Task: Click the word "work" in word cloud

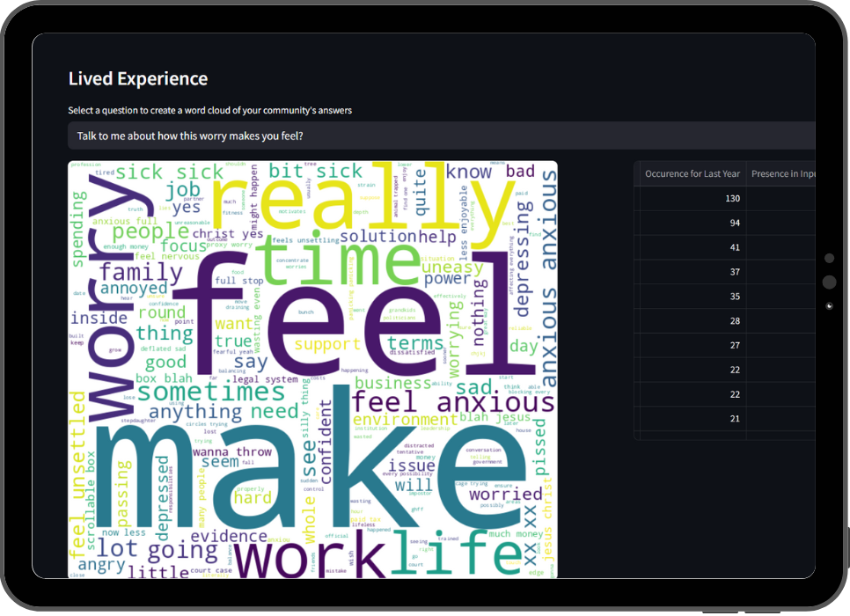Action: 307,556
